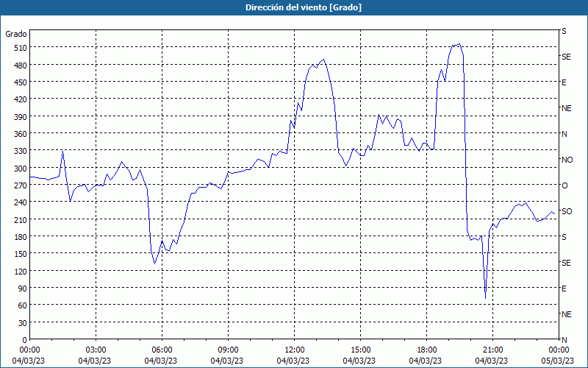Select the 90 value on the degree axis
The width and height of the screenshot is (588, 368).
23,289
